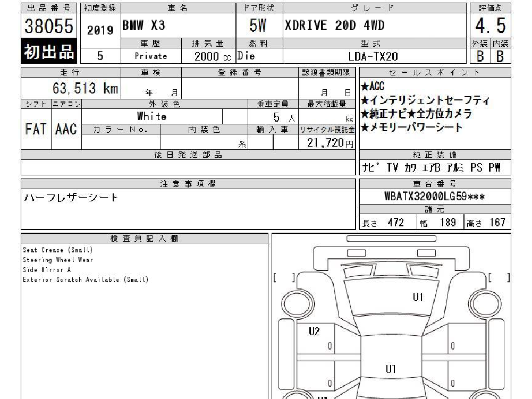Click the 譲渡書類期限 header
Viewport: 532px width, 399px height.
tap(326, 73)
